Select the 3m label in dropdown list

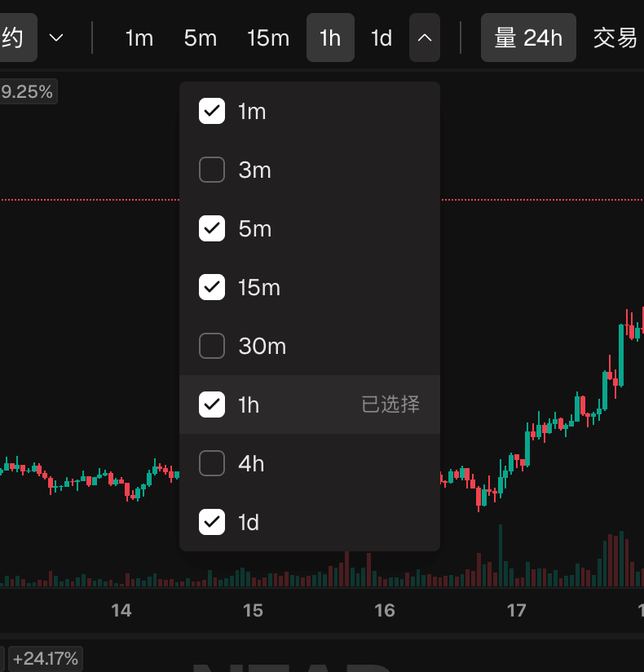255,170
